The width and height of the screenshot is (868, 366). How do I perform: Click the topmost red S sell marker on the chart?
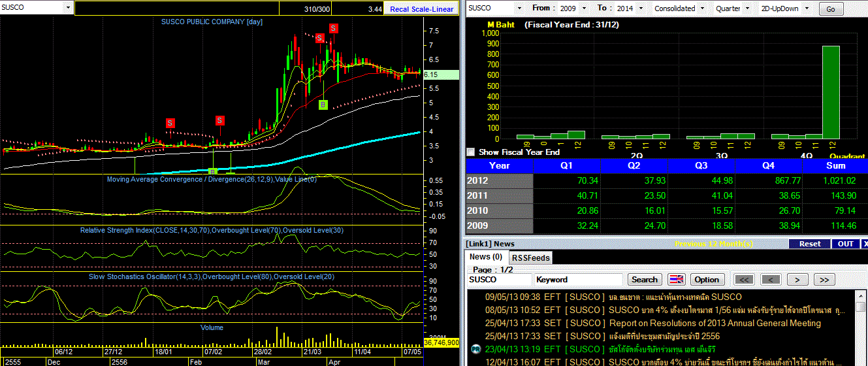[x=333, y=28]
